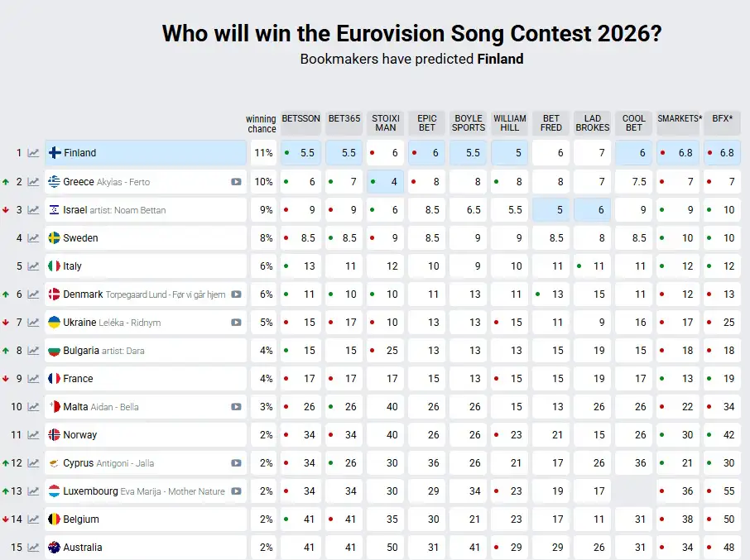
Task: Play the Luxembourg song video icon
Action: click(237, 491)
